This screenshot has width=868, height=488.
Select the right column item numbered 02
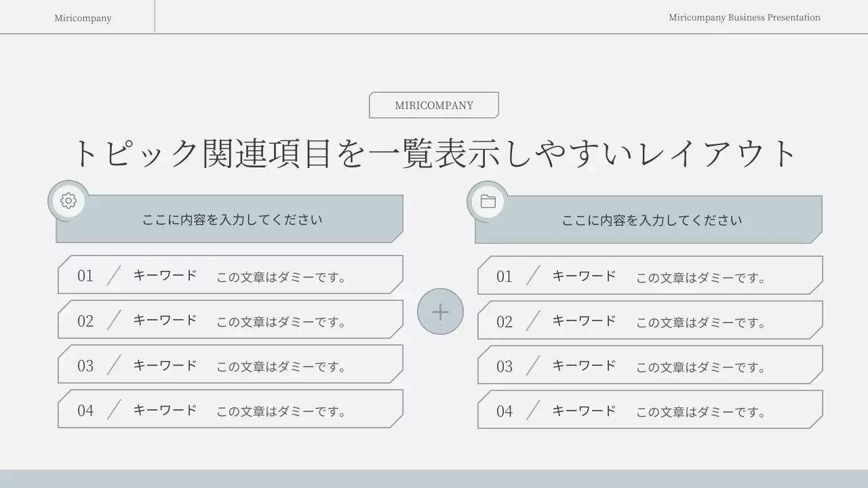pyautogui.click(x=650, y=319)
